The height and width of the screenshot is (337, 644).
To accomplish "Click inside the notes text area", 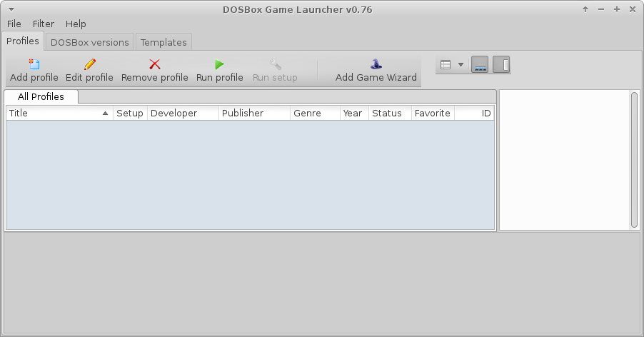I will pos(565,160).
